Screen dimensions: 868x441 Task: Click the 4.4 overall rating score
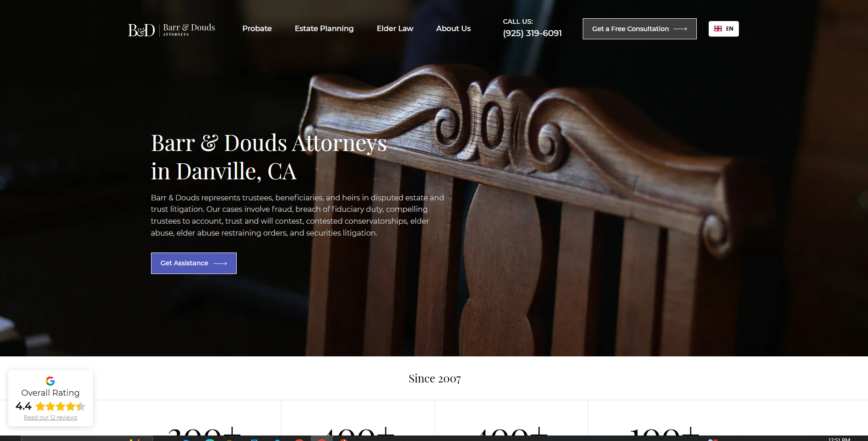[23, 406]
